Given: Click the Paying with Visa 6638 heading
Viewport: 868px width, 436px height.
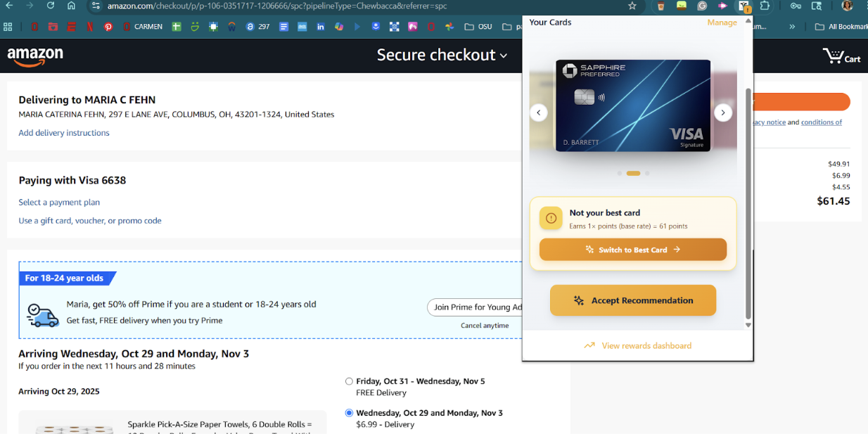Looking at the screenshot, I should point(72,181).
